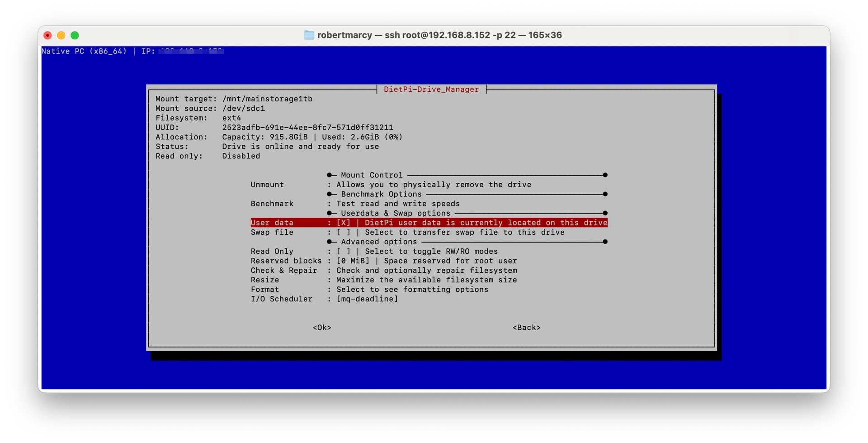868x443 pixels.
Task: Click the Userdata & Swap options header
Action: pyautogui.click(x=396, y=213)
